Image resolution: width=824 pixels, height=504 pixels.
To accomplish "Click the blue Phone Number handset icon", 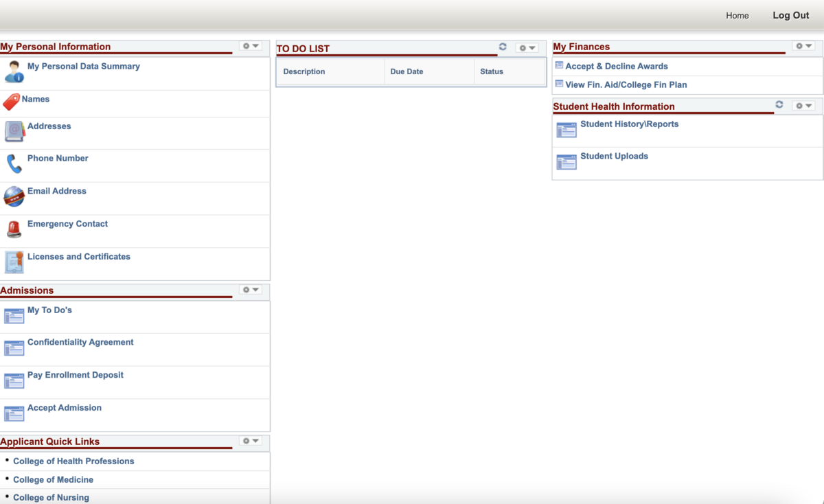I will click(14, 163).
